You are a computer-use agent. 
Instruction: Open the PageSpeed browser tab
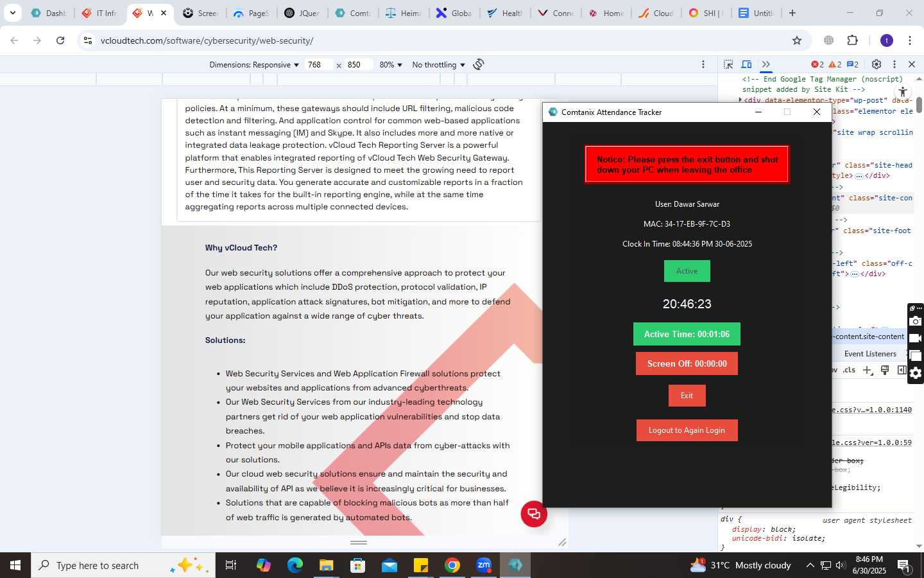click(x=251, y=13)
